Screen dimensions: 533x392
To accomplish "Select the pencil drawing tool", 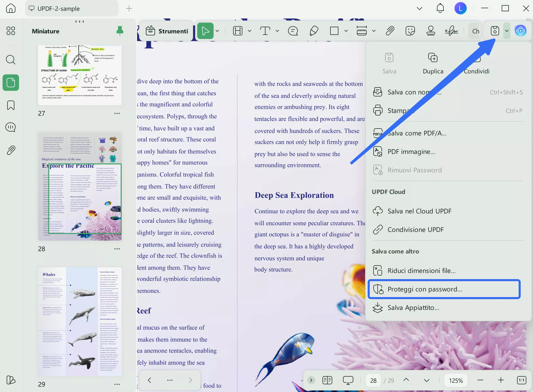I will [x=314, y=31].
